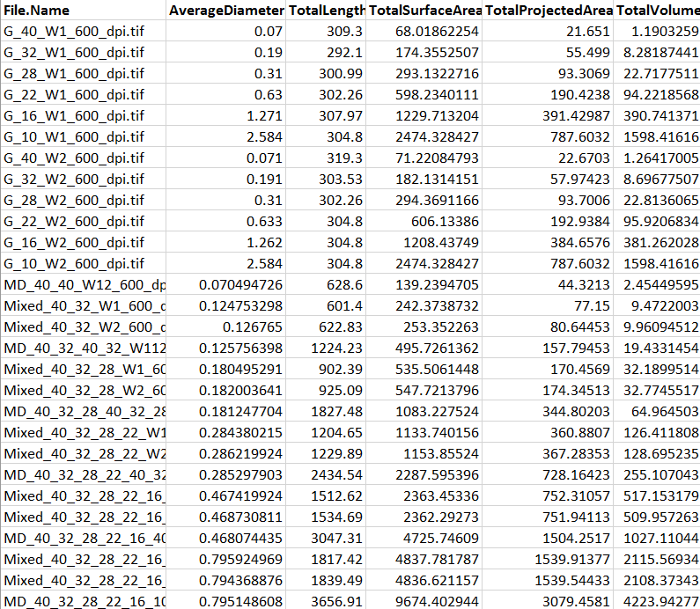Click the file name cell Mixed_40_32_W1_600
This screenshot has width=700, height=609.
(x=83, y=305)
